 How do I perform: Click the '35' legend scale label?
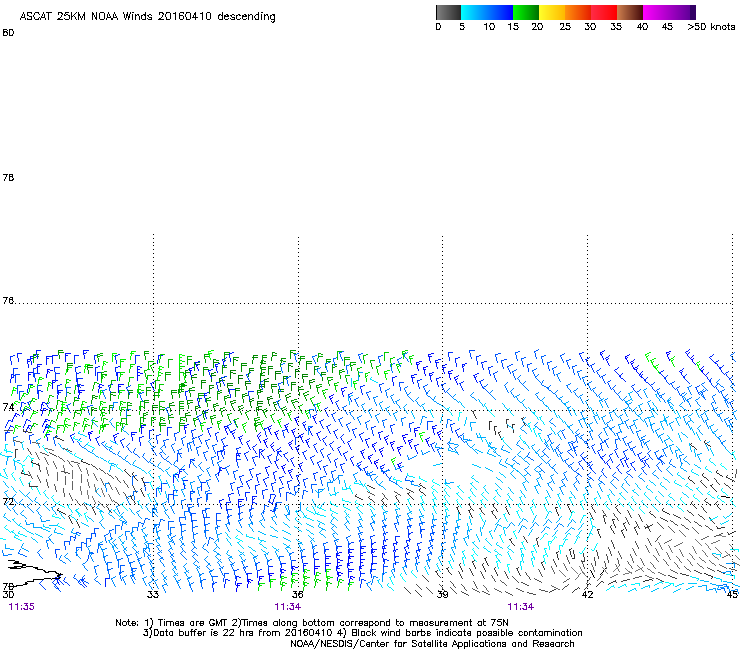(616, 27)
